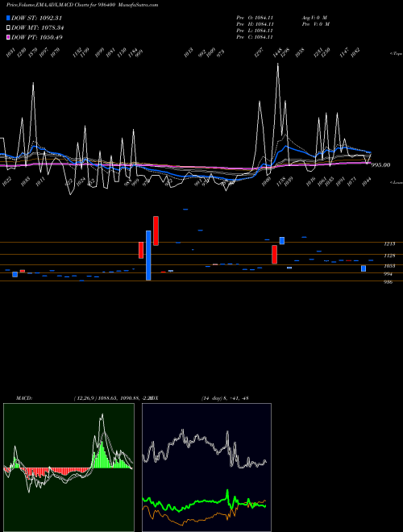Screen dimensions: 403x532
Task: Click the last blue candle near 1053 level
Action: (x=364, y=268)
